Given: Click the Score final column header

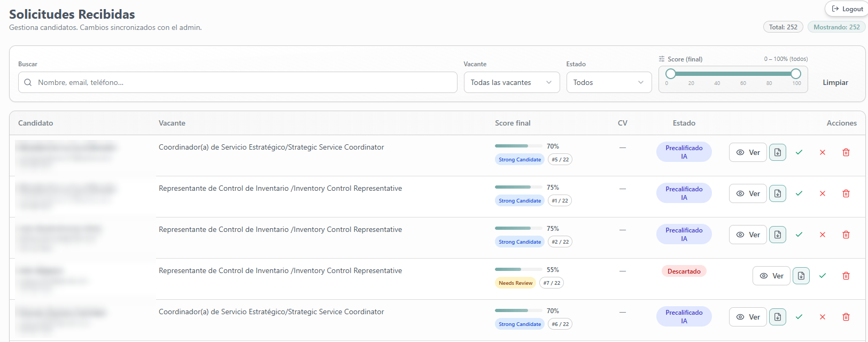Looking at the screenshot, I should point(513,123).
